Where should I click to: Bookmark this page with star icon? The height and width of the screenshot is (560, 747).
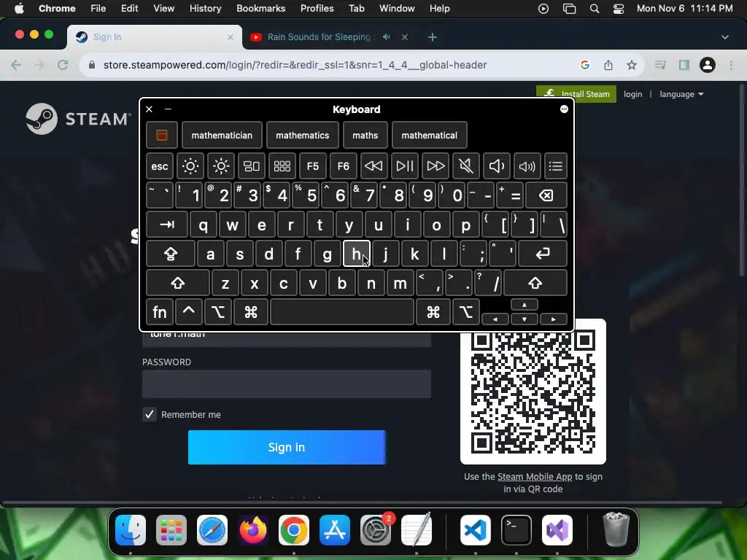(631, 65)
